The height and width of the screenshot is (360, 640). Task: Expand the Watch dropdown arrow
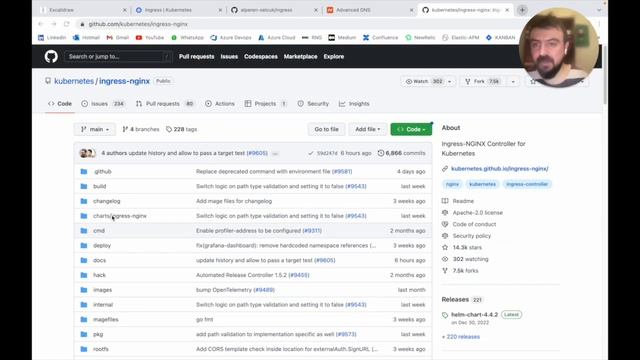(450, 82)
